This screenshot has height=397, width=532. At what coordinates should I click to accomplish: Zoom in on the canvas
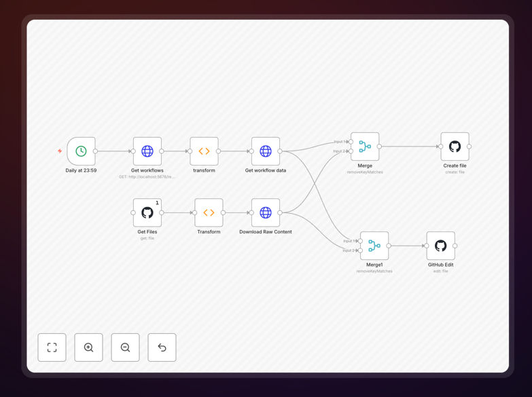pos(88,347)
